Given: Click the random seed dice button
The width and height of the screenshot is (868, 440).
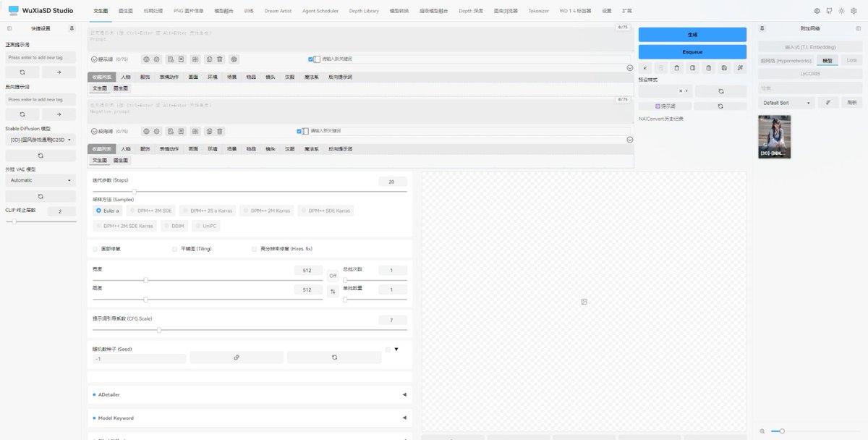Looking at the screenshot, I should pos(237,357).
